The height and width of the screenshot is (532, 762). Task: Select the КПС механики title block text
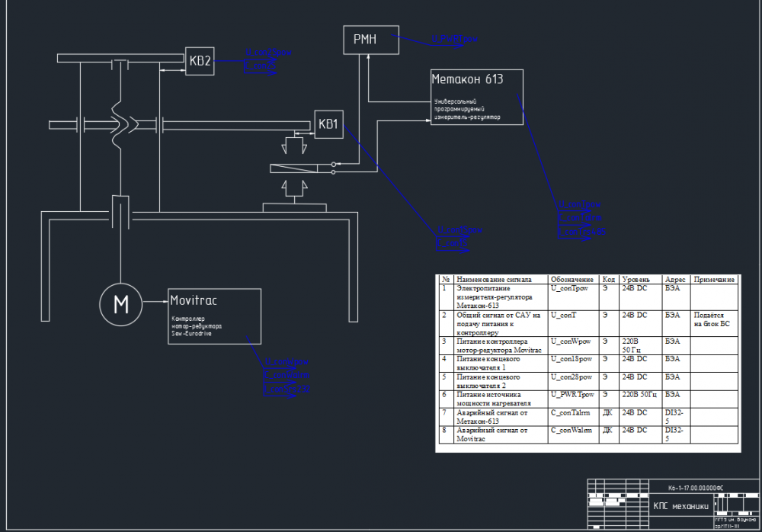(x=680, y=506)
